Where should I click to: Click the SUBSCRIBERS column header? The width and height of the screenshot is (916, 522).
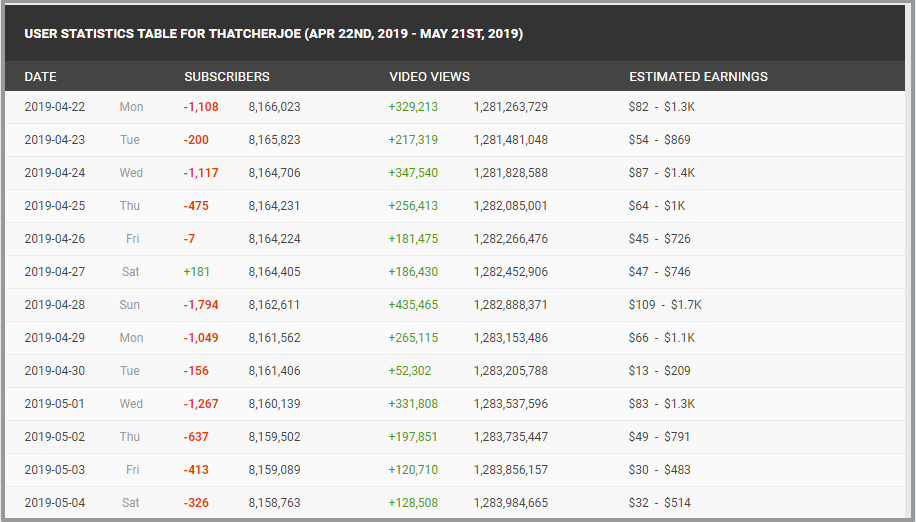click(x=227, y=76)
